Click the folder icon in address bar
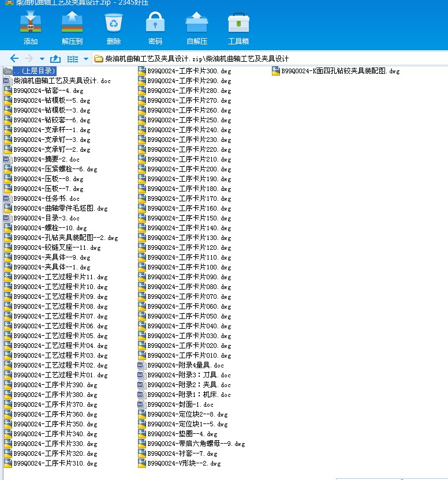The width and height of the screenshot is (448, 480). coord(98,58)
